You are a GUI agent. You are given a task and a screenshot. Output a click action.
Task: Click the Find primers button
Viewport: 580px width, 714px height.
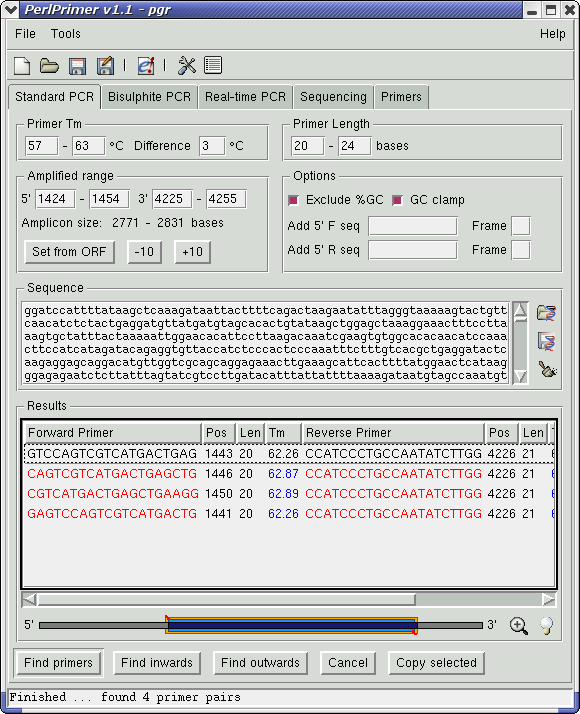[x=58, y=663]
